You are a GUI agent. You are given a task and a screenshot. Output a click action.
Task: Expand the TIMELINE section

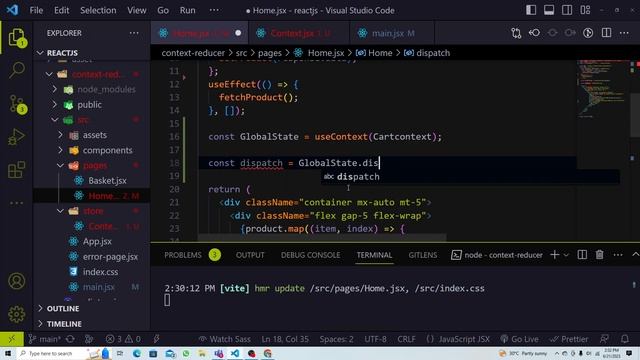click(92, 324)
